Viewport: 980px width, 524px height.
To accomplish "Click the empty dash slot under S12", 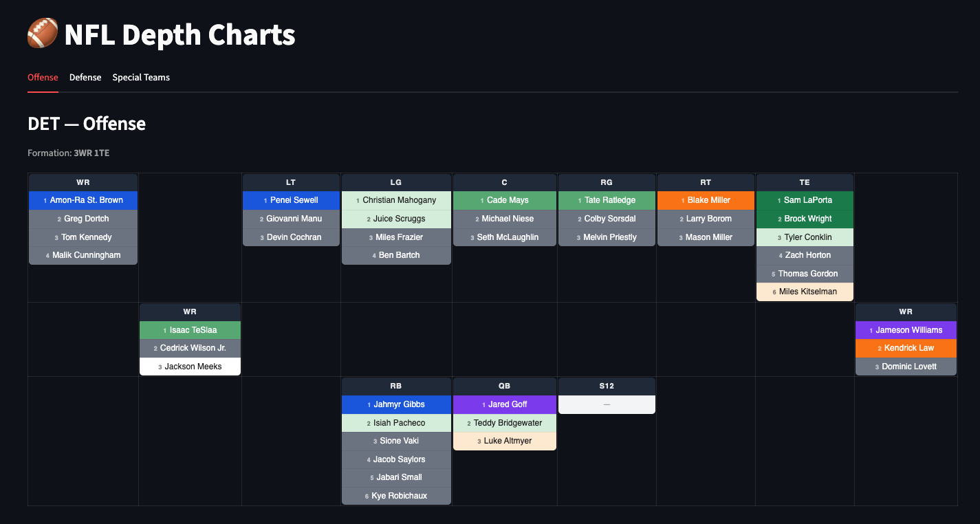I will [x=607, y=404].
